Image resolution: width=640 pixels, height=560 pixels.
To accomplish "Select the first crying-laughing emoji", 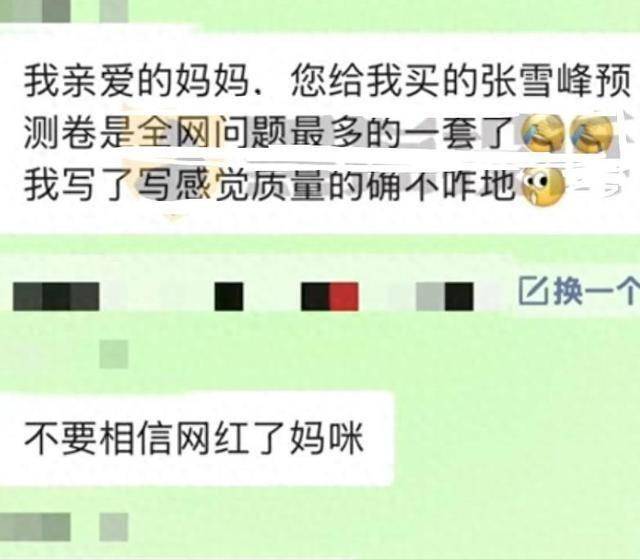I will coord(542,133).
